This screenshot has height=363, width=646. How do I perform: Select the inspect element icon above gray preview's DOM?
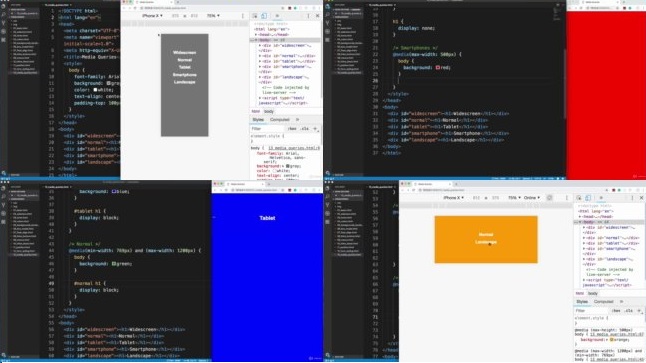[255, 16]
